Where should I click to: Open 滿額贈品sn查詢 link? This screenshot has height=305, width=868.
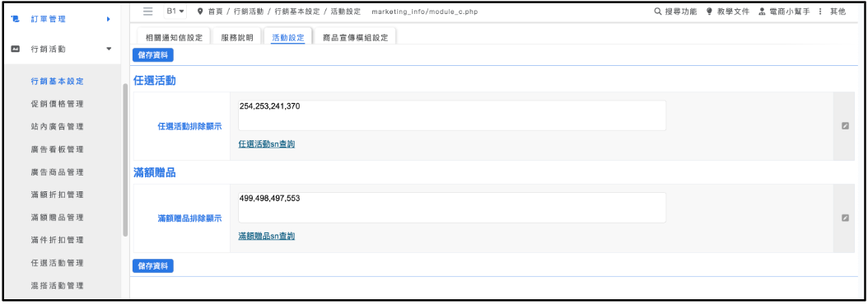266,236
